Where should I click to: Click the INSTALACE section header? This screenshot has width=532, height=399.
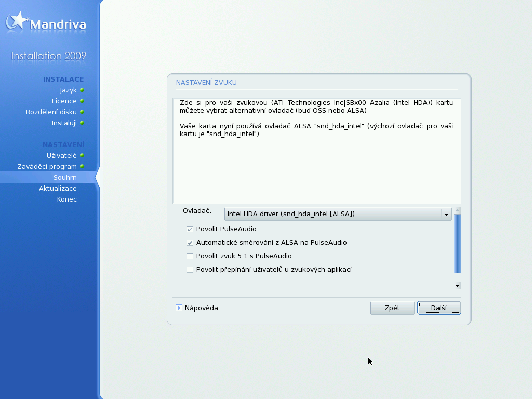click(63, 79)
